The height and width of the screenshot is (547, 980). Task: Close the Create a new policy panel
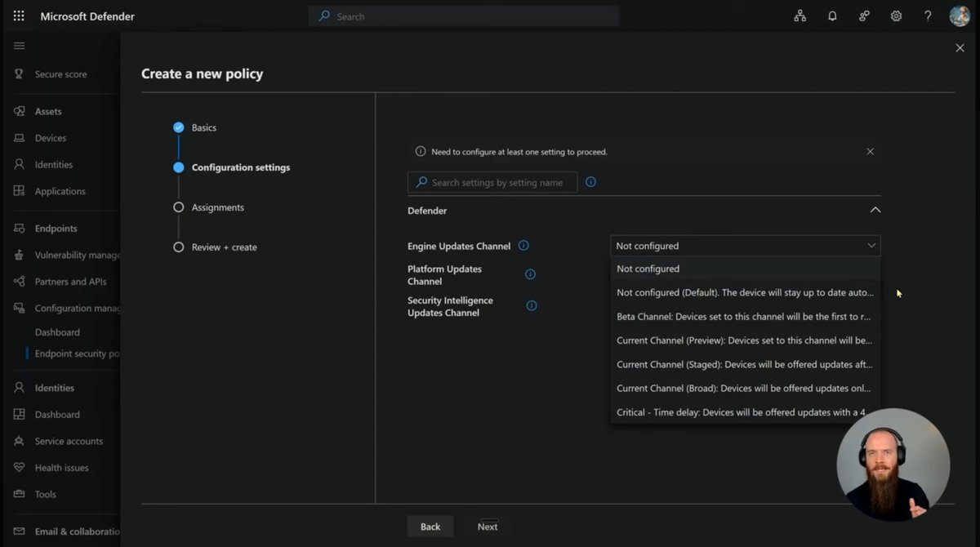click(960, 48)
